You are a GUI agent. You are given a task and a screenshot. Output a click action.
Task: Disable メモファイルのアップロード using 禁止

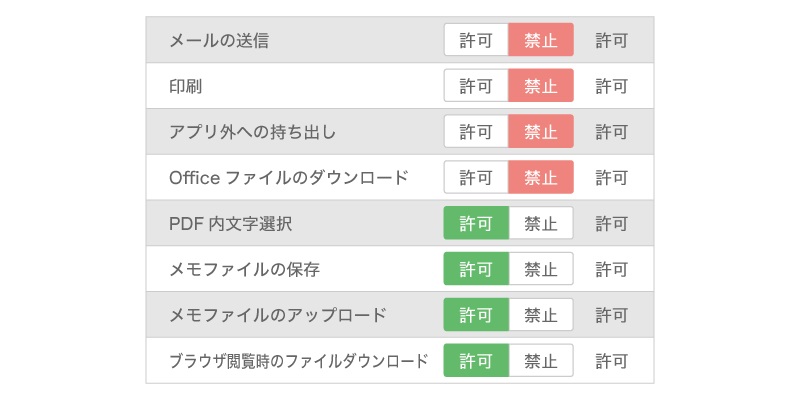point(541,315)
